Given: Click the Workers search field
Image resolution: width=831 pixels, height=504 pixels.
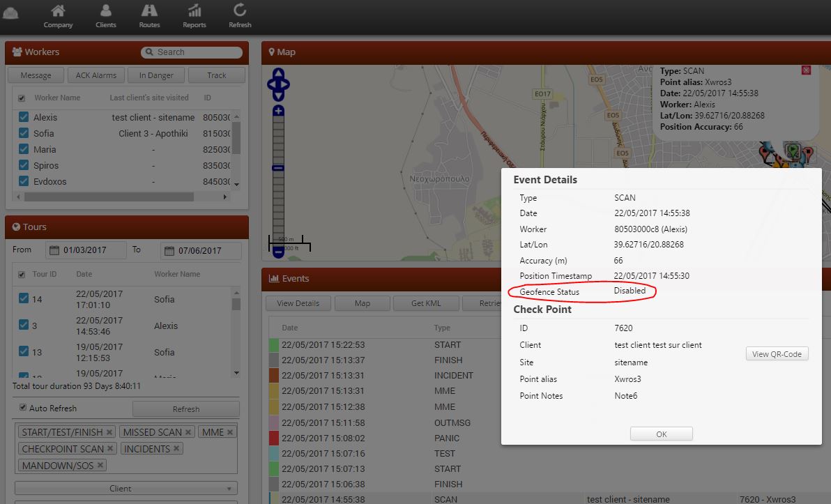Looking at the screenshot, I should coord(192,52).
